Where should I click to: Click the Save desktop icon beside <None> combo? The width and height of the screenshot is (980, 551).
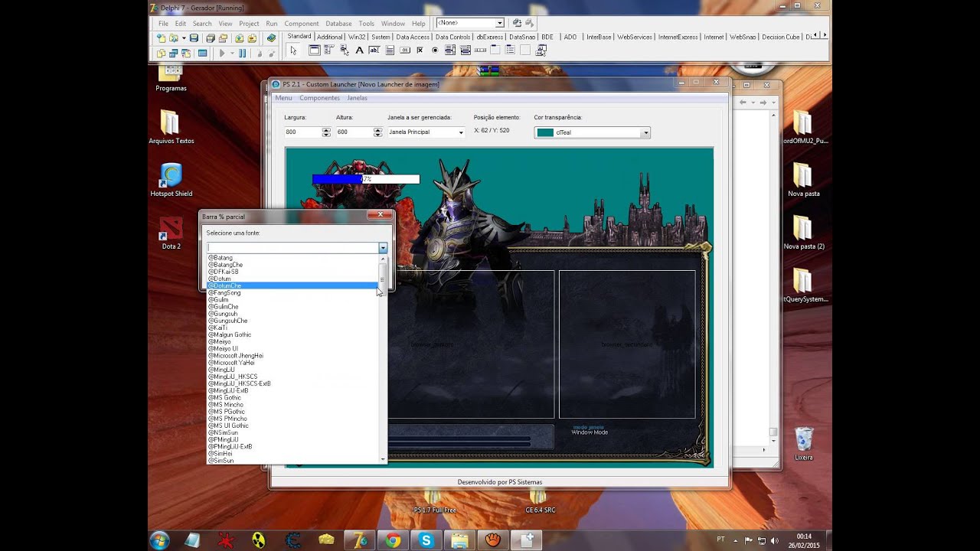tap(517, 23)
